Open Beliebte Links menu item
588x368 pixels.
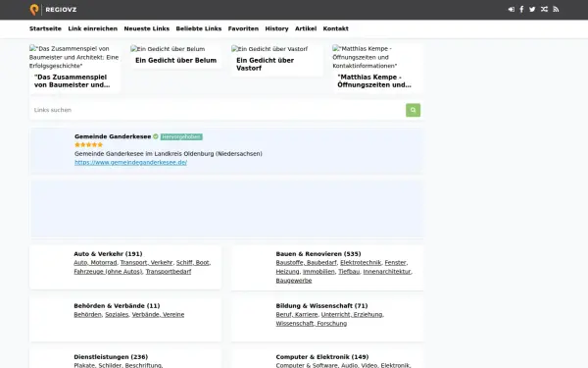[x=199, y=28]
